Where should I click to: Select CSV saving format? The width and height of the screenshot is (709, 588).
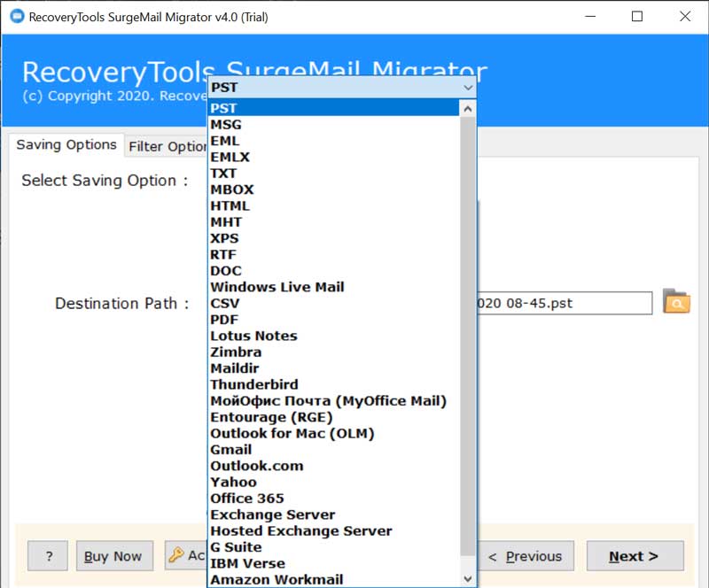point(334,304)
